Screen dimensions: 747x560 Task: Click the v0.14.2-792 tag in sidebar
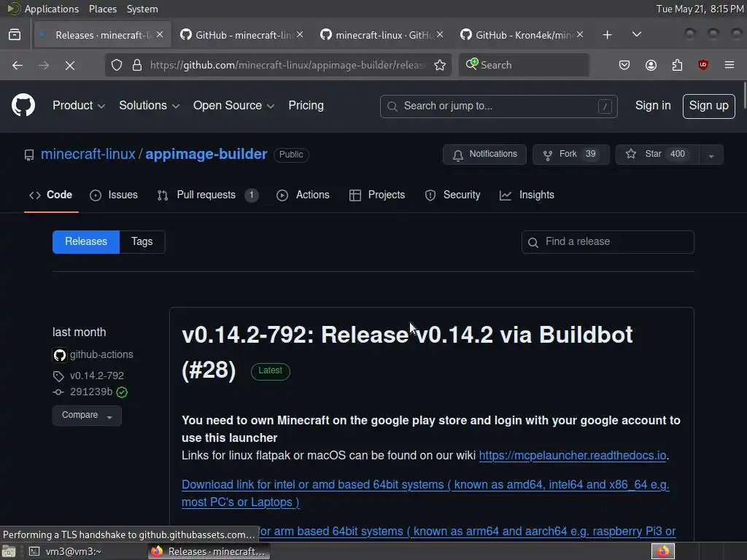[97, 376]
